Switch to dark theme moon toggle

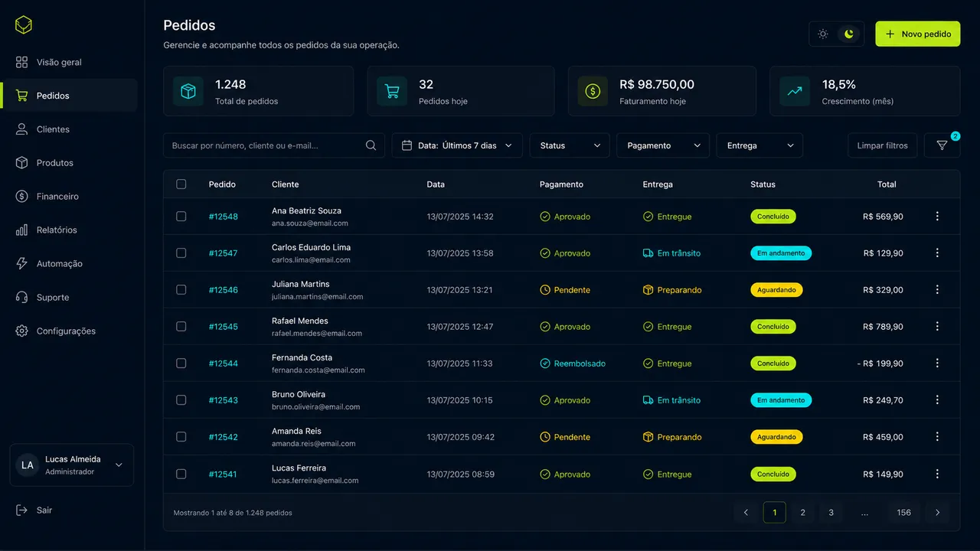click(849, 34)
